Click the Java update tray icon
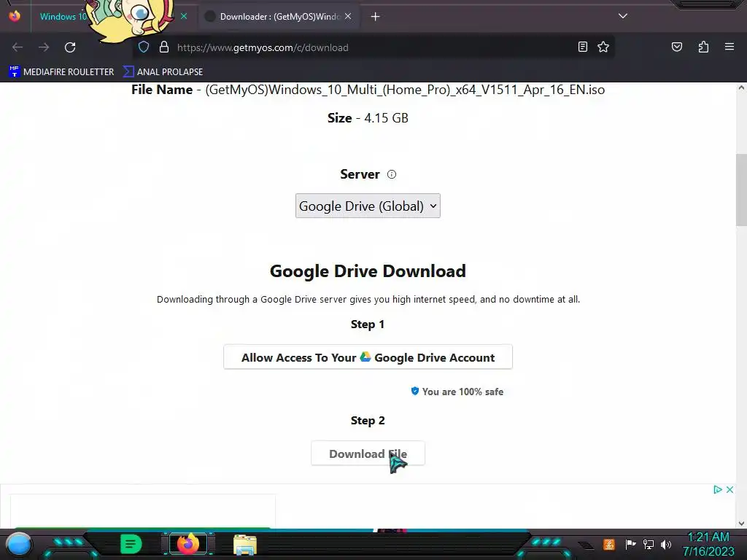The image size is (747, 560). (609, 544)
